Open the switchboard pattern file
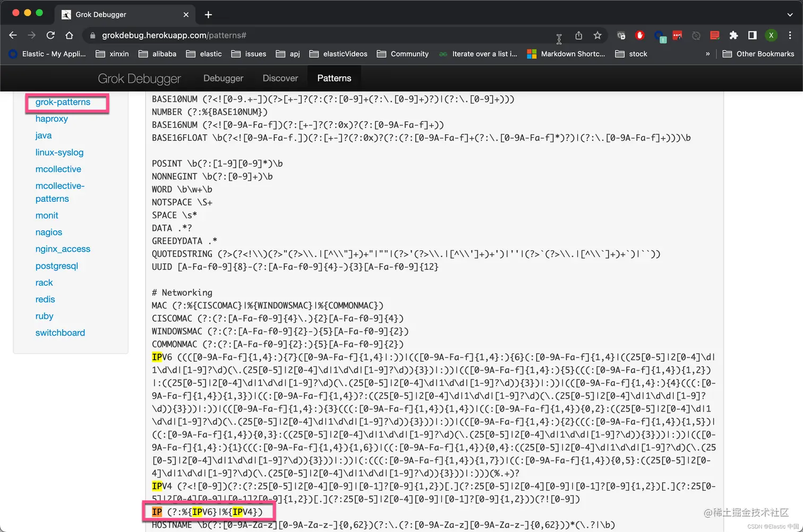 pos(60,333)
